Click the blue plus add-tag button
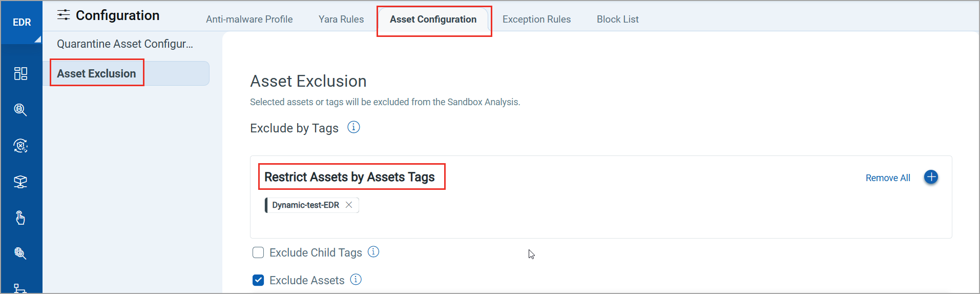 [x=931, y=177]
